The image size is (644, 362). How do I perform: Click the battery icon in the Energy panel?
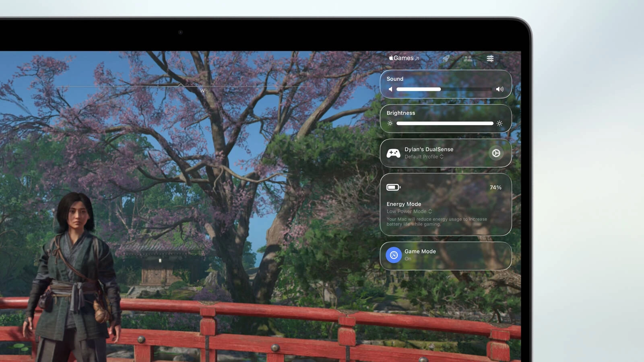(x=393, y=187)
